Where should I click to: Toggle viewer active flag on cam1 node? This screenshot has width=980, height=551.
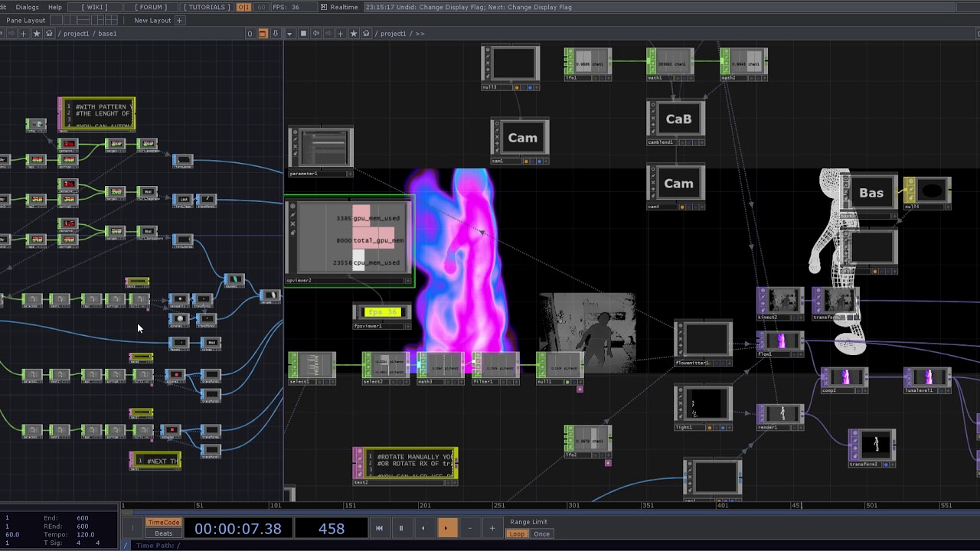click(x=546, y=161)
